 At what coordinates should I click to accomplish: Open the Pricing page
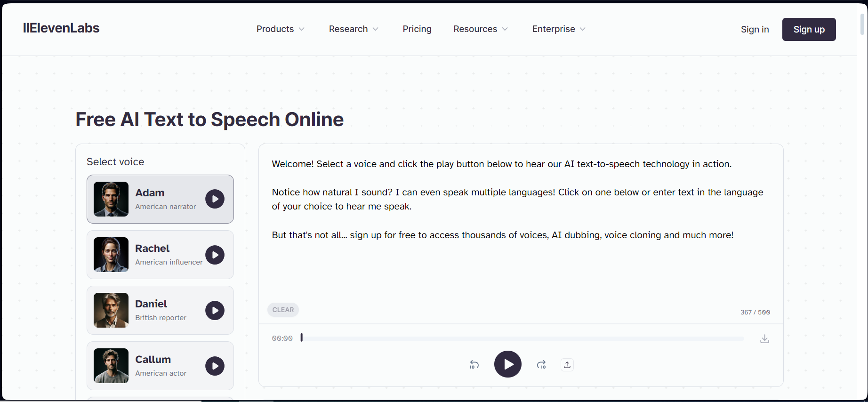click(x=417, y=29)
